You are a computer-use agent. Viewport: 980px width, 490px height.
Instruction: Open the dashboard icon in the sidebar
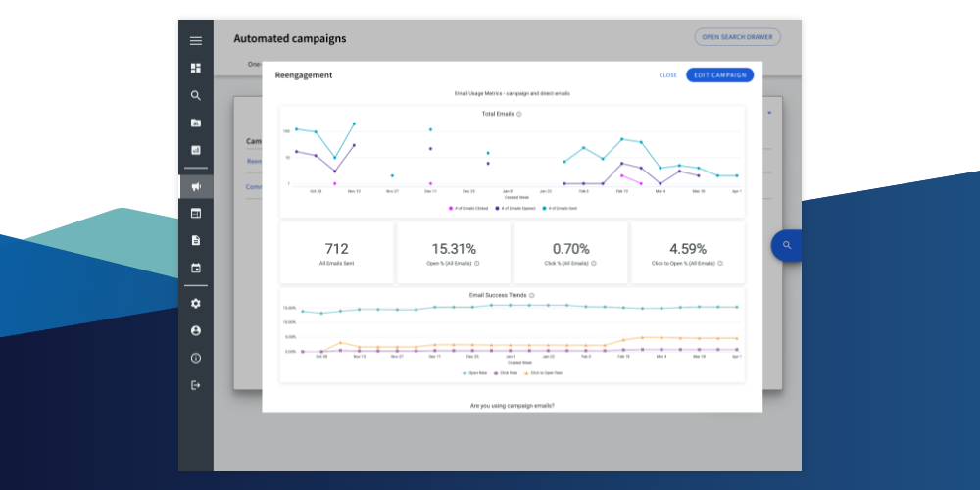[196, 68]
